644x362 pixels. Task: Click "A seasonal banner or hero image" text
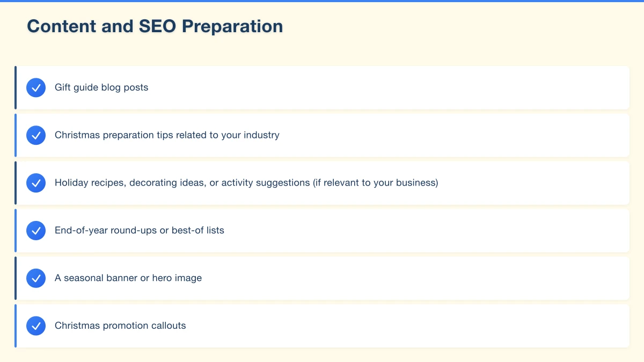pyautogui.click(x=128, y=278)
